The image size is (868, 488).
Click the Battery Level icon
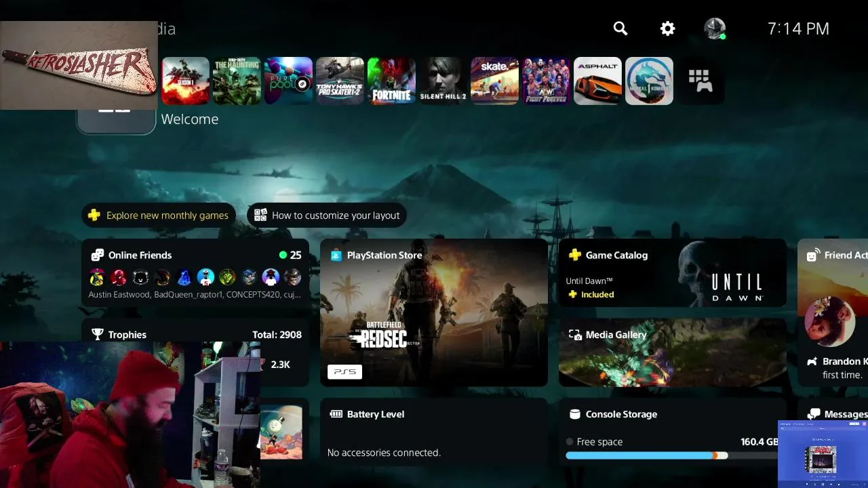coord(336,414)
